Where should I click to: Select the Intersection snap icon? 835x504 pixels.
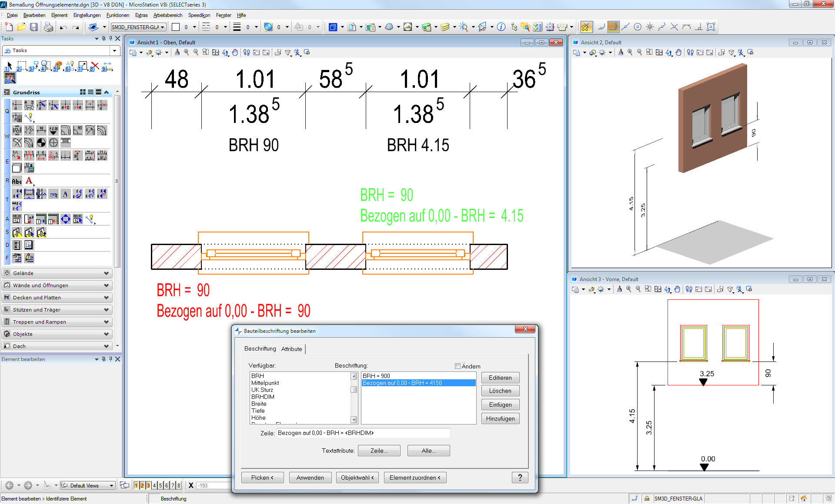pos(674,27)
